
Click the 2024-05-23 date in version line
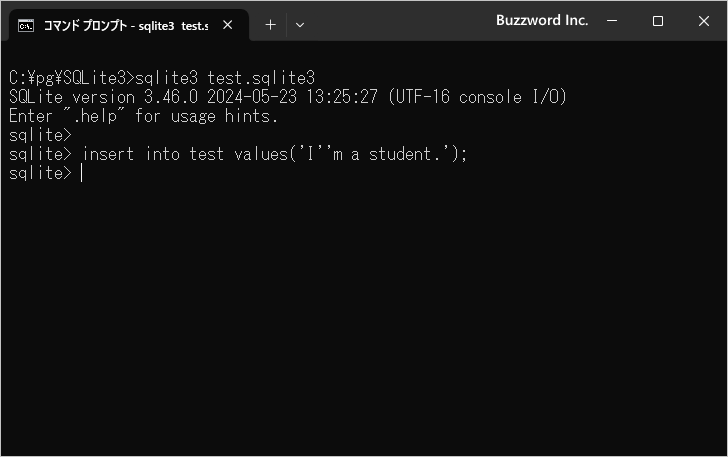click(x=252, y=97)
